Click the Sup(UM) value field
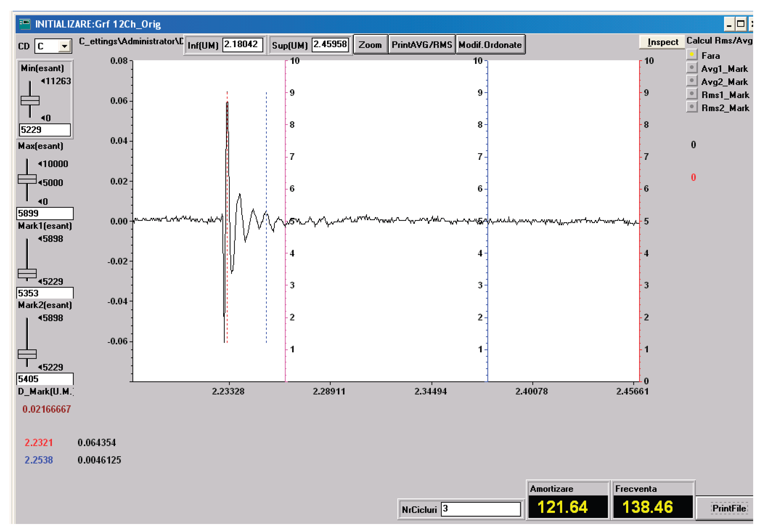The width and height of the screenshot is (763, 532). tap(330, 45)
